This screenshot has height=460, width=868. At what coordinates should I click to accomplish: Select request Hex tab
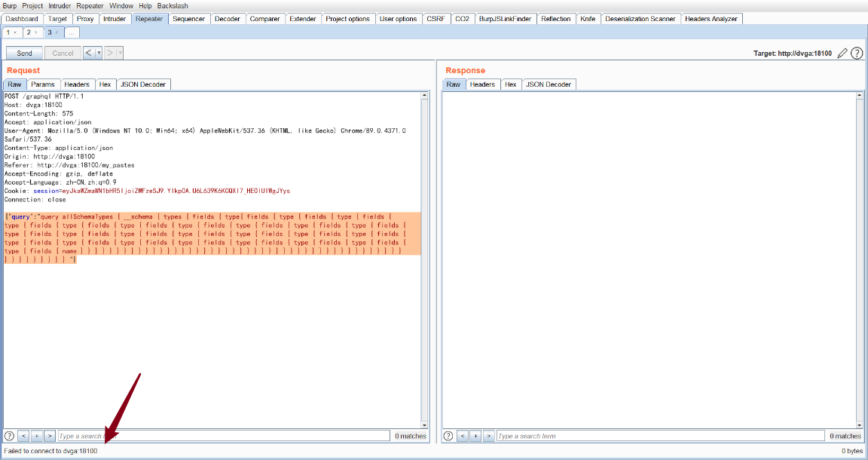[x=105, y=84]
